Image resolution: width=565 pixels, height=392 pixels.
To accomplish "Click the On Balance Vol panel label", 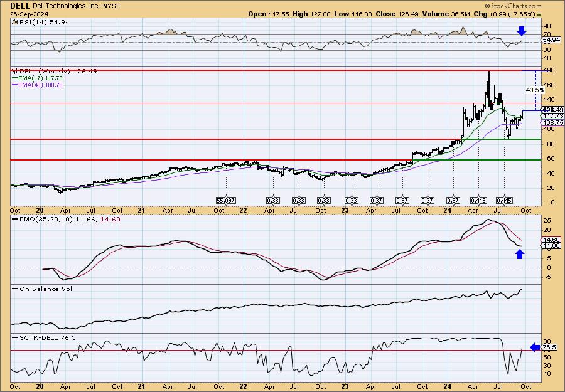I will point(46,289).
